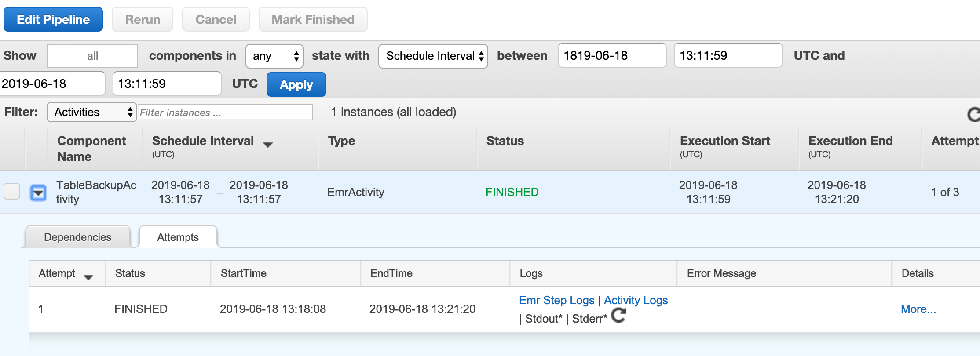
Task: Switch to the Dependencies tab
Action: point(78,237)
